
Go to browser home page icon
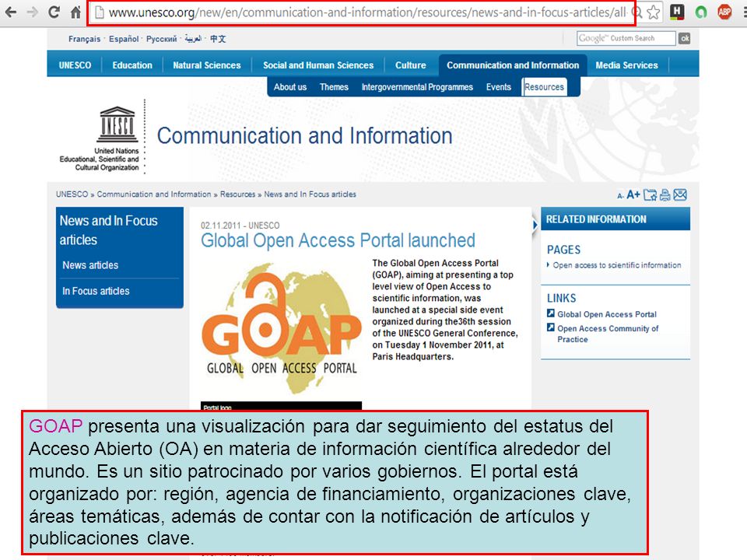click(75, 12)
